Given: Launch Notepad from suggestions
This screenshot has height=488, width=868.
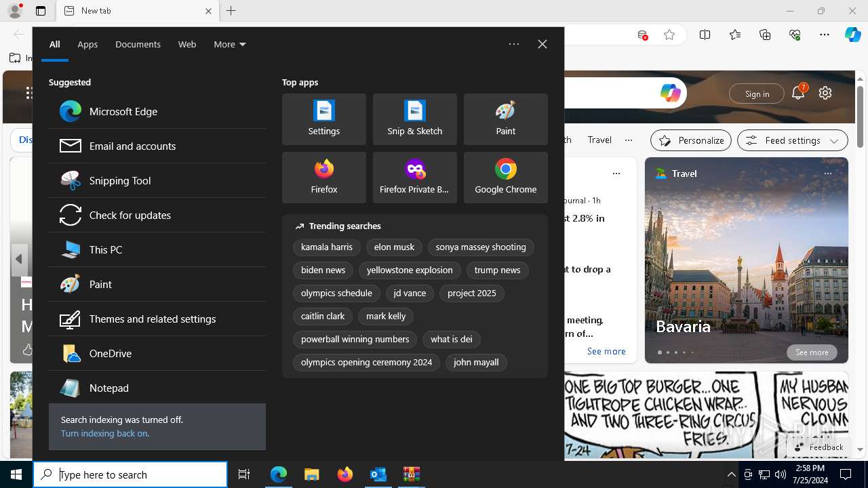Looking at the screenshot, I should (x=157, y=388).
